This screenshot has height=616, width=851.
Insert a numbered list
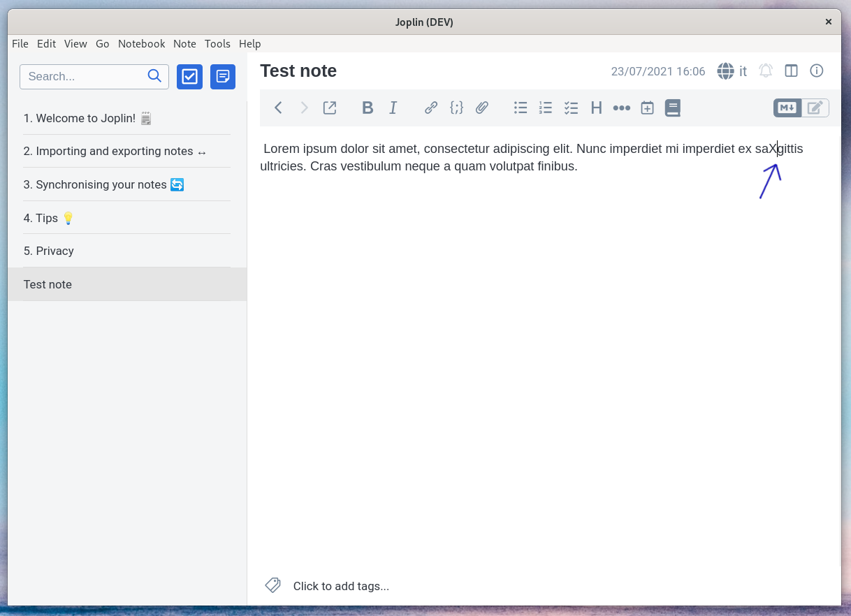pyautogui.click(x=546, y=108)
